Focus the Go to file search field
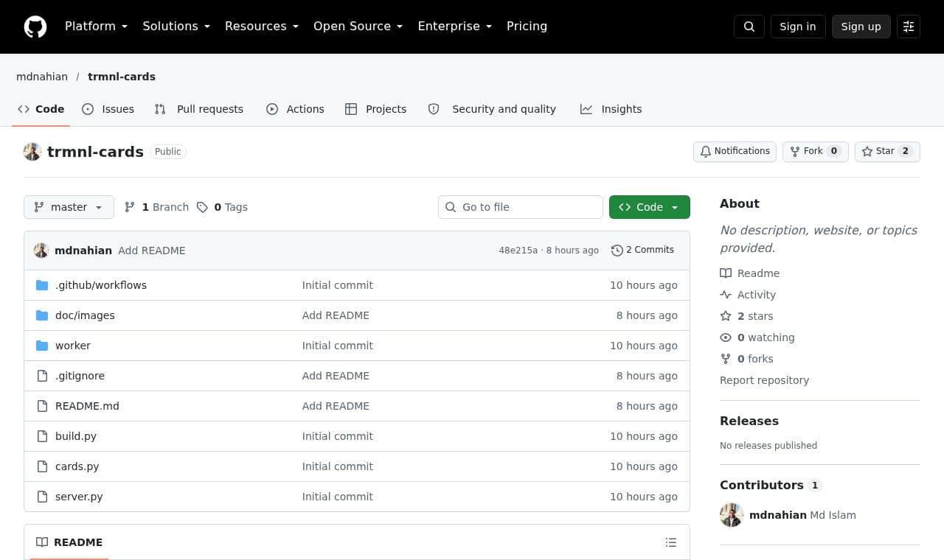This screenshot has height=560, width=944. [x=521, y=207]
